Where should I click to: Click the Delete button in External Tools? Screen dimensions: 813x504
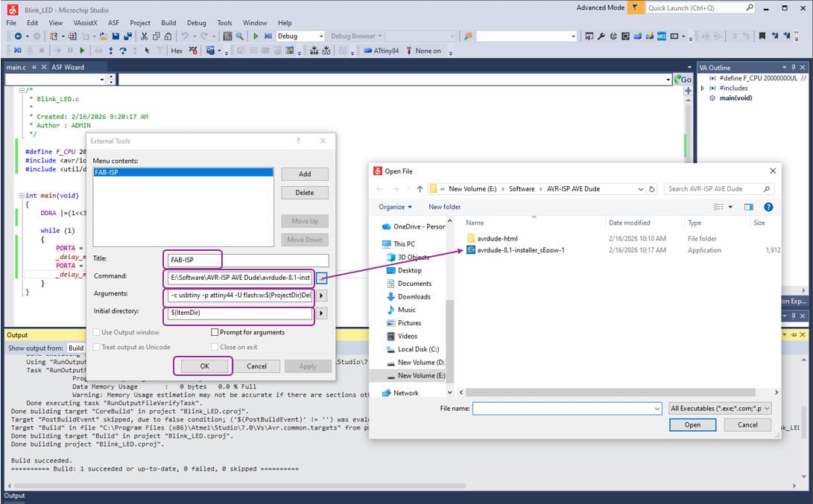coord(305,193)
